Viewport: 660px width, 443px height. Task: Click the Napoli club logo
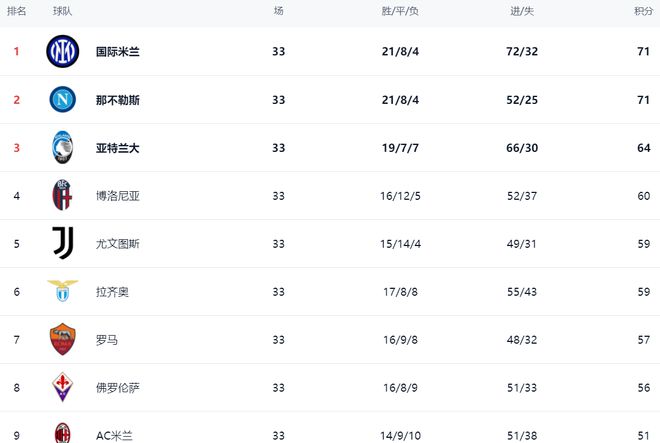click(62, 100)
